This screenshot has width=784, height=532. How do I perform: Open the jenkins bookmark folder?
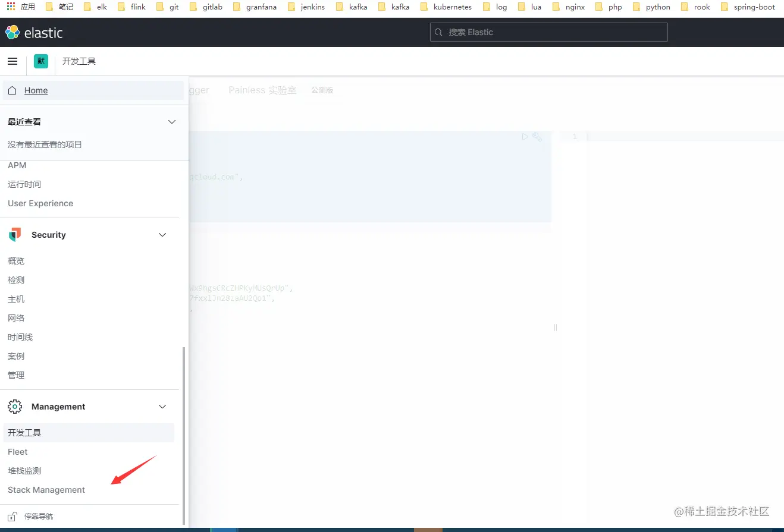(x=306, y=7)
